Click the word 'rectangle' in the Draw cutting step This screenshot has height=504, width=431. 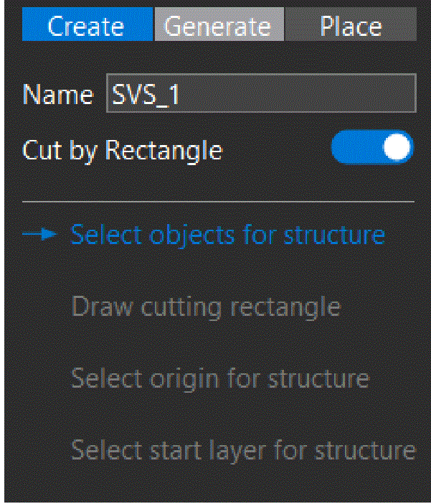click(x=286, y=307)
